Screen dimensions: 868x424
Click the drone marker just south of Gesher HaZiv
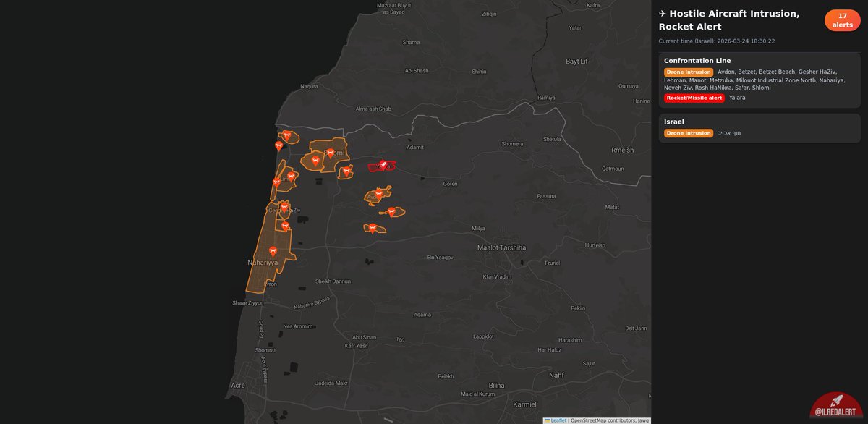coord(285,226)
